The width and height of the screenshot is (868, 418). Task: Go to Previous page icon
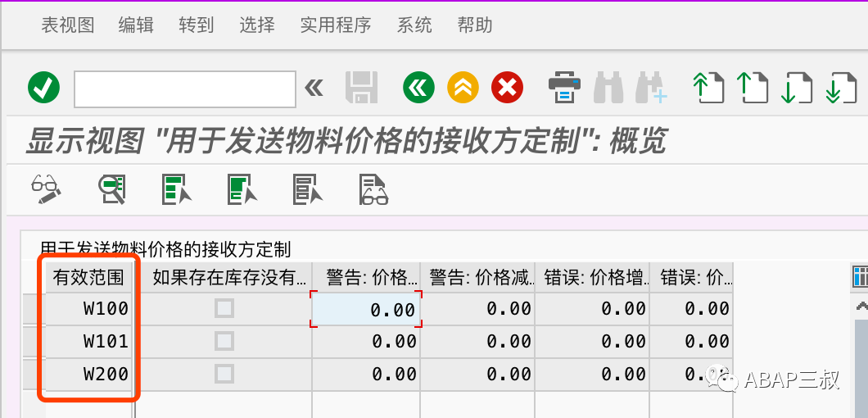(753, 88)
